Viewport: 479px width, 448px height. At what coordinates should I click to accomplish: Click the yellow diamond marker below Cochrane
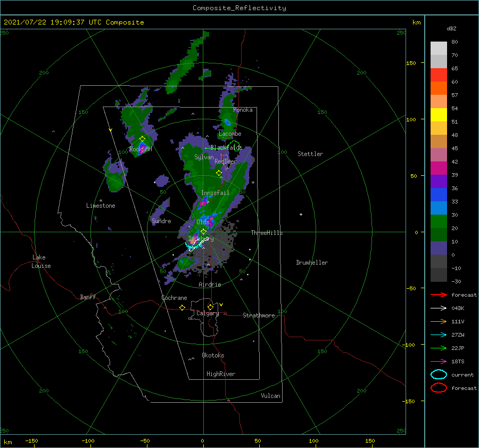click(183, 308)
